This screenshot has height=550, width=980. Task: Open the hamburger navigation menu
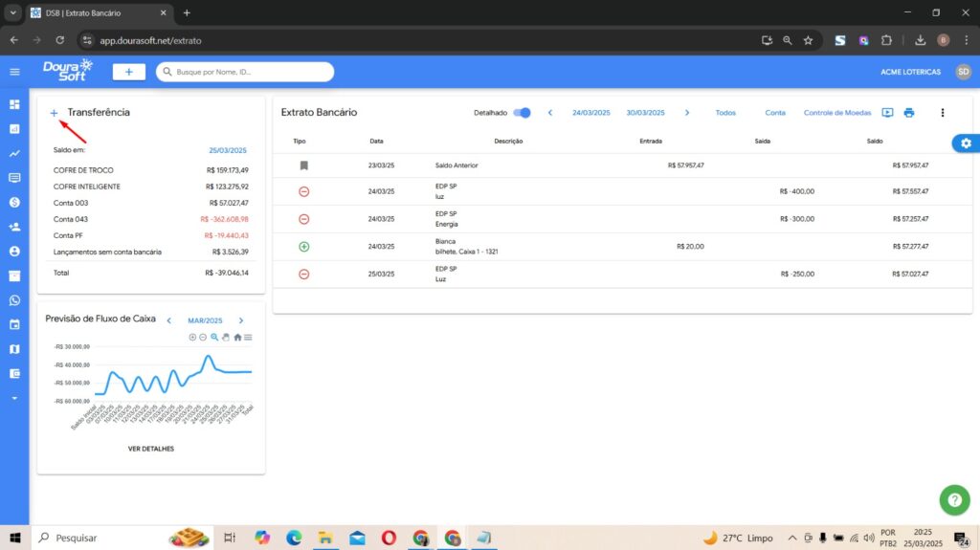[x=14, y=72]
